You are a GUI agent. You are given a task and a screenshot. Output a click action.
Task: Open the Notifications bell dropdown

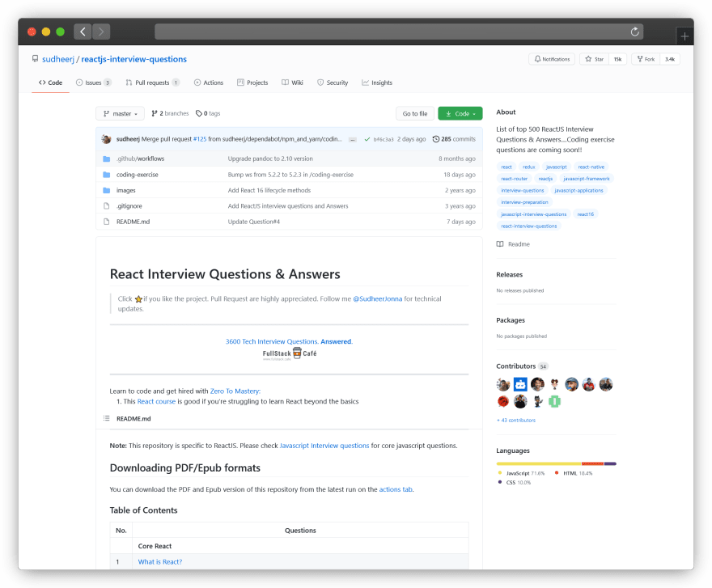[x=552, y=59]
